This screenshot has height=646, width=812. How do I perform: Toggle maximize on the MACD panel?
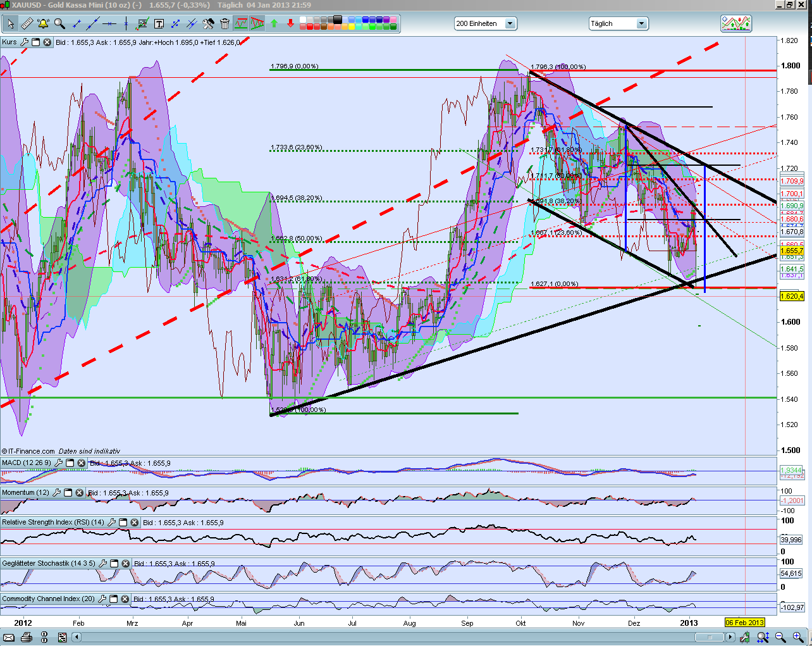70,463
